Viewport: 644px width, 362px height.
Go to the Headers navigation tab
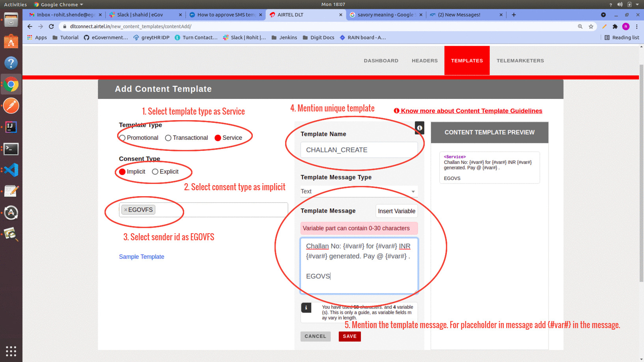coord(424,61)
